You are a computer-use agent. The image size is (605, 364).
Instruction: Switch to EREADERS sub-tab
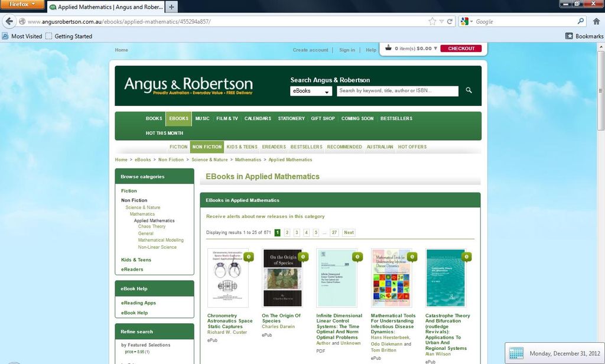(274, 147)
